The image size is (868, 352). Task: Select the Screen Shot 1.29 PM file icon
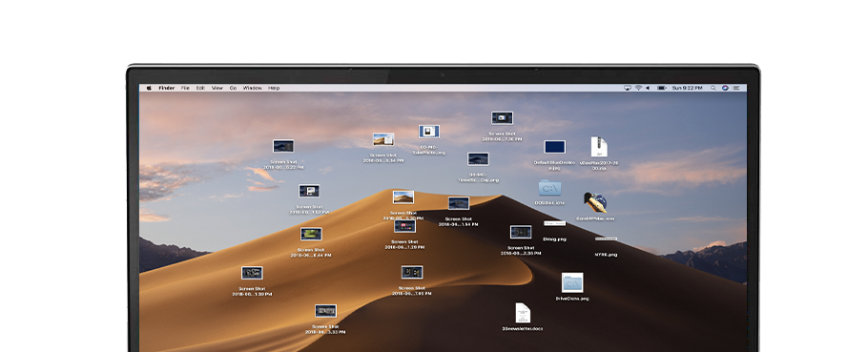pos(404,226)
